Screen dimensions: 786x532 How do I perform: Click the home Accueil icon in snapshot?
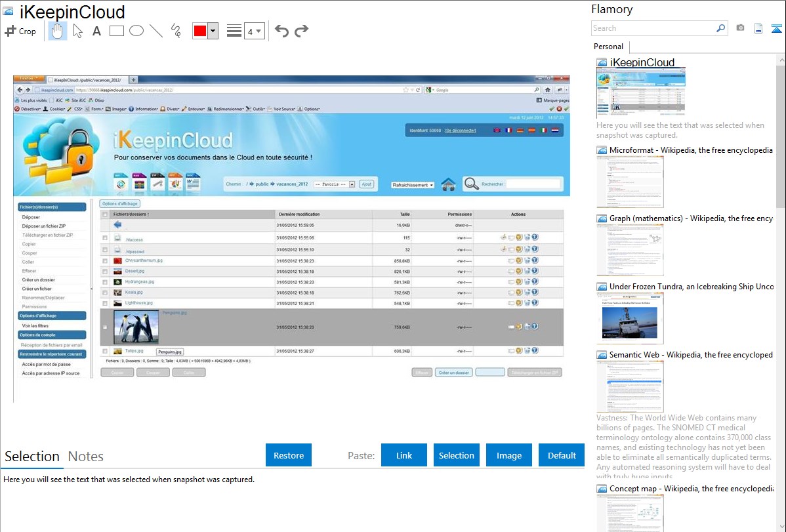[x=448, y=184]
